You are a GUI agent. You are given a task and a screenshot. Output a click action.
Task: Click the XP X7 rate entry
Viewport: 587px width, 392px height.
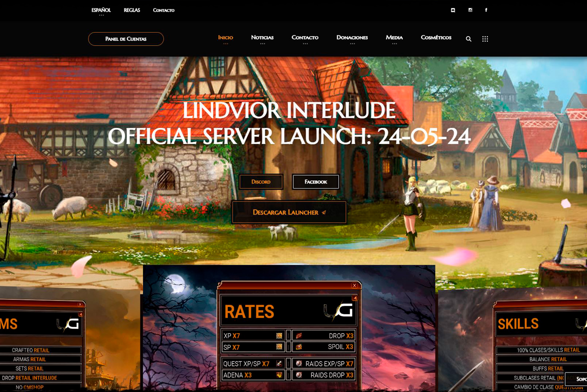[253, 336]
